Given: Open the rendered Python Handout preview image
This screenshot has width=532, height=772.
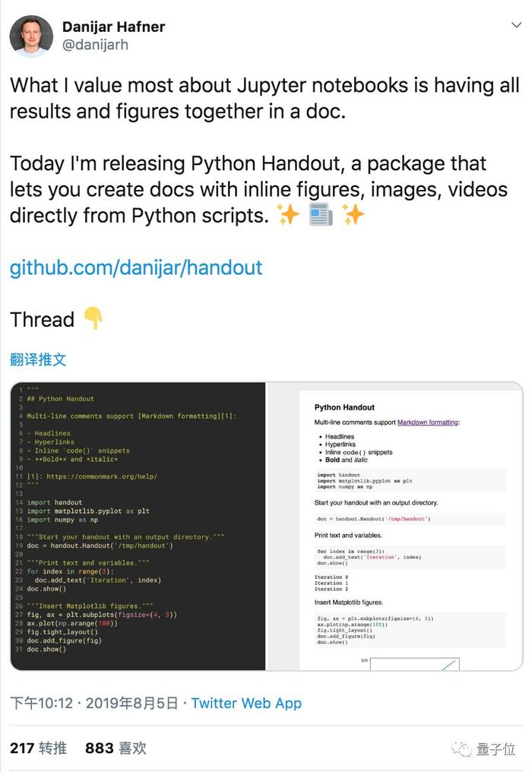Looking at the screenshot, I should (x=394, y=526).
